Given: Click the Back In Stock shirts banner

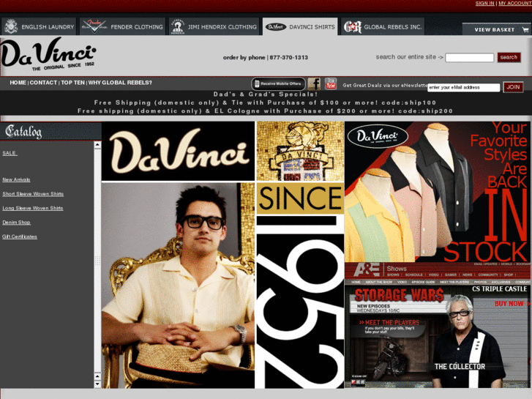Looking at the screenshot, I should (438, 192).
